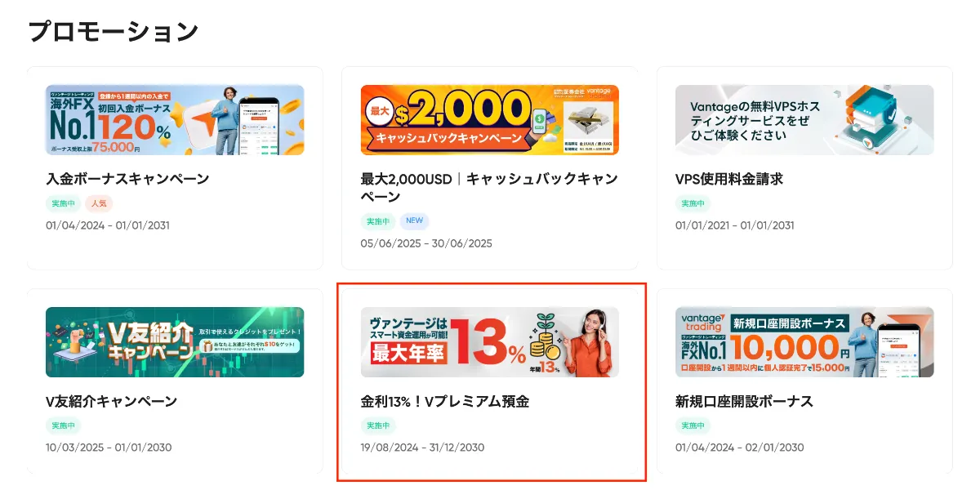Screen dimensions: 980x490
Task: Click the プロモーション page heading
Action: coord(114,32)
